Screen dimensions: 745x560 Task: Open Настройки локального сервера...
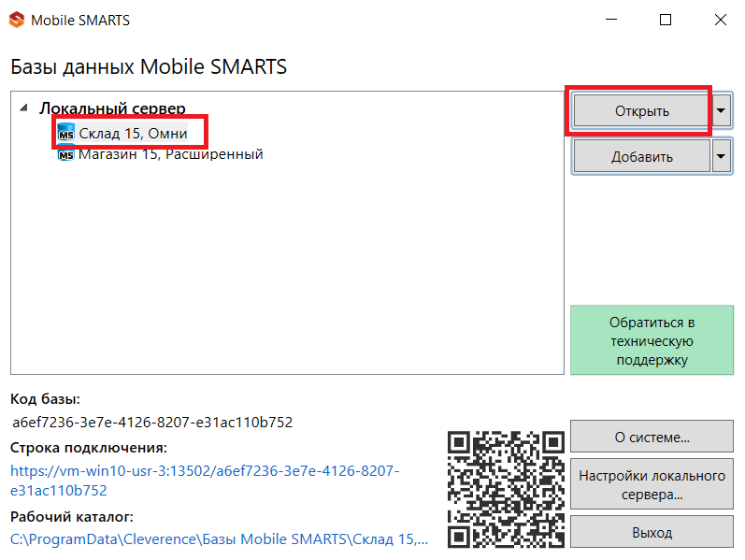coord(652,484)
